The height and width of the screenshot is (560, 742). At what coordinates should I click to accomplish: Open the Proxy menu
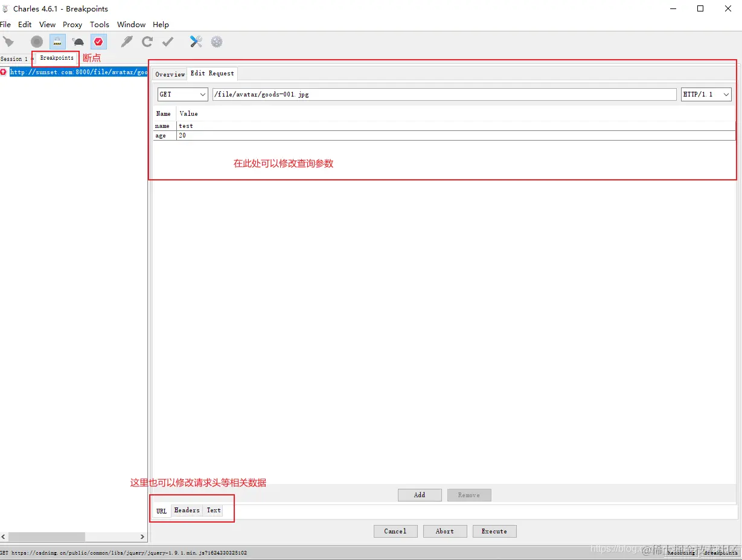pyautogui.click(x=72, y=25)
